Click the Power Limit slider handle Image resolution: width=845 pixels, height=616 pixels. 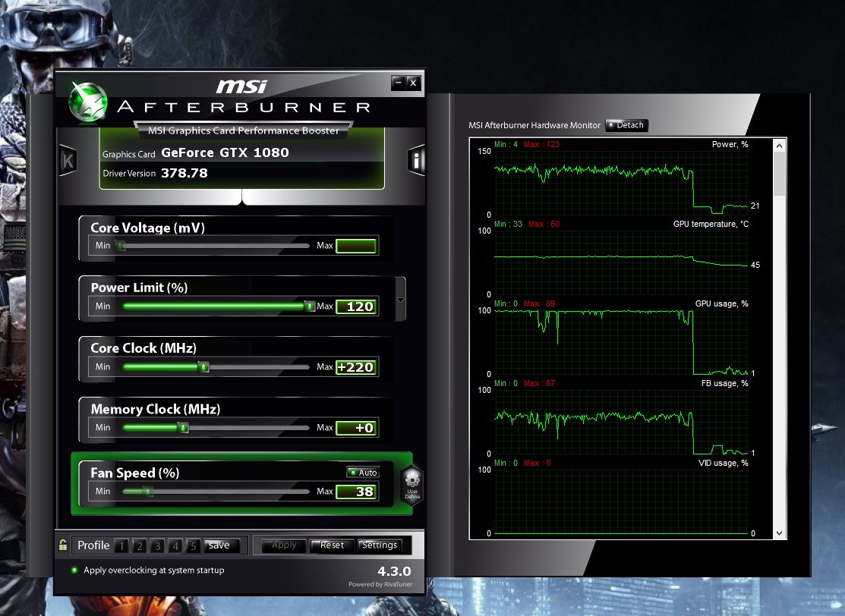pos(309,306)
